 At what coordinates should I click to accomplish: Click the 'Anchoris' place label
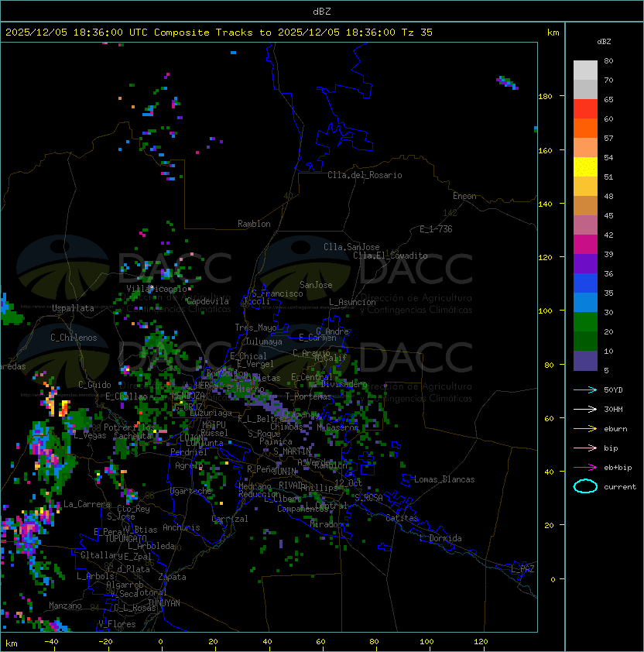(181, 527)
